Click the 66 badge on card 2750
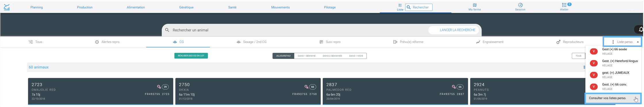644x107 pixels. tap(313, 87)
